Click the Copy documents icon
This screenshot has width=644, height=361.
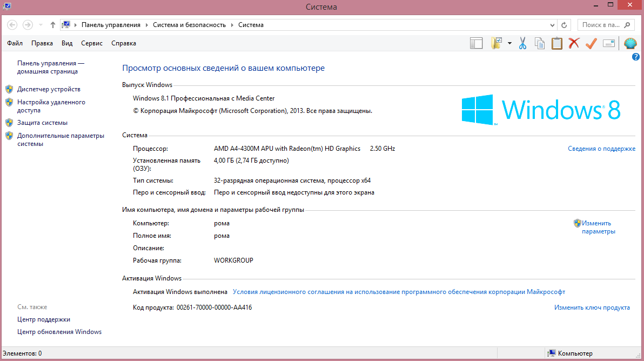pos(539,43)
